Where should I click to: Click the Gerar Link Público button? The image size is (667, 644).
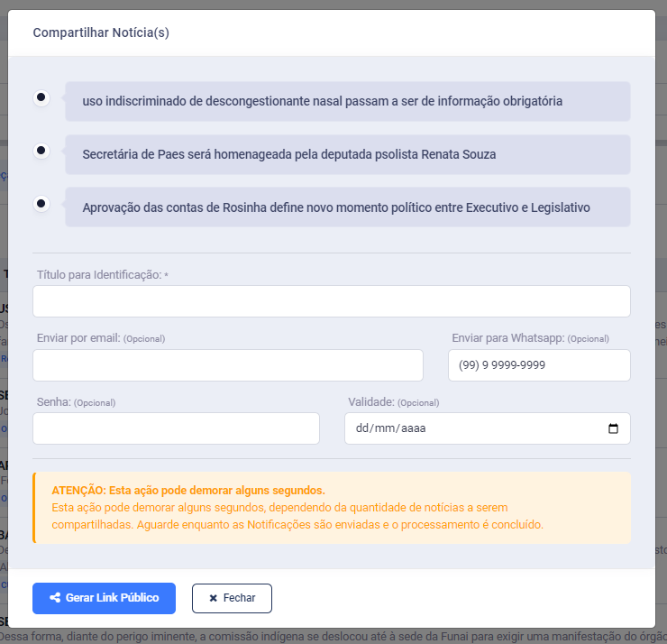(x=104, y=598)
